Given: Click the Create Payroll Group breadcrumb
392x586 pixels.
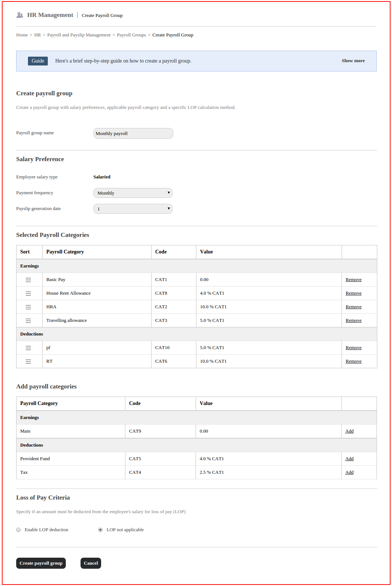Looking at the screenshot, I should [x=173, y=35].
